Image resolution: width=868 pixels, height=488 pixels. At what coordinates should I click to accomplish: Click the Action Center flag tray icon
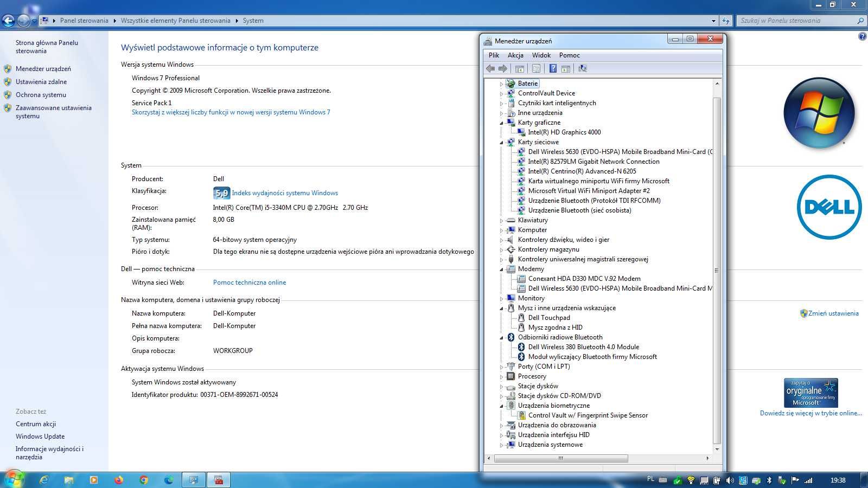click(x=795, y=480)
